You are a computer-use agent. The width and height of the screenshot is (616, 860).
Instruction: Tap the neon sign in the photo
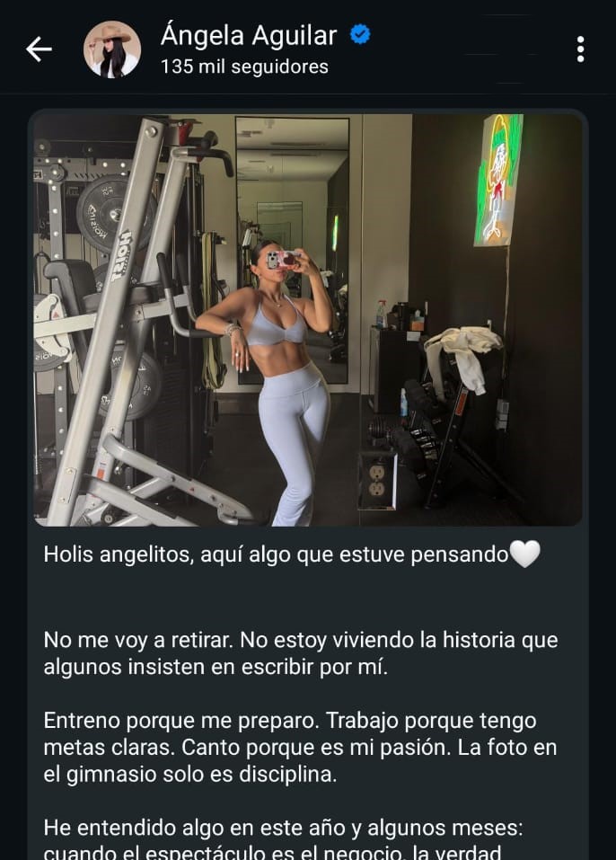[x=498, y=180]
